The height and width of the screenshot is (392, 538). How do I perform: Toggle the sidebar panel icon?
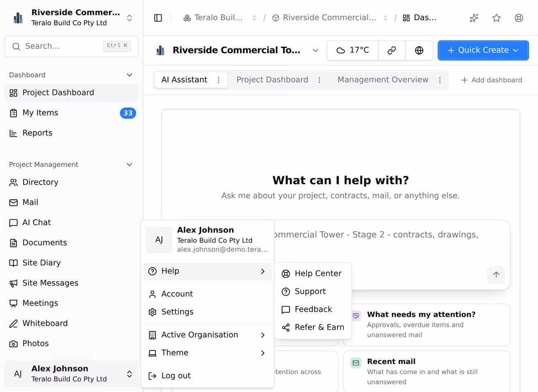pos(158,18)
